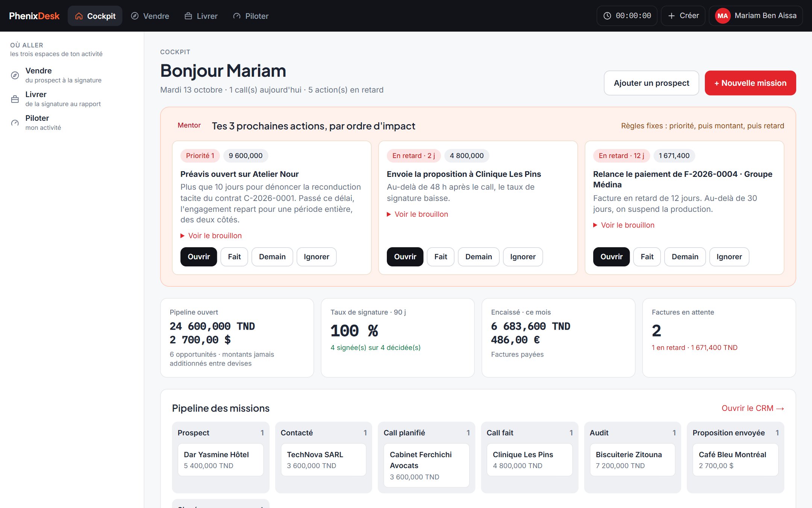Expand Voir le brouillon for Atelier Nour

[x=211, y=236]
